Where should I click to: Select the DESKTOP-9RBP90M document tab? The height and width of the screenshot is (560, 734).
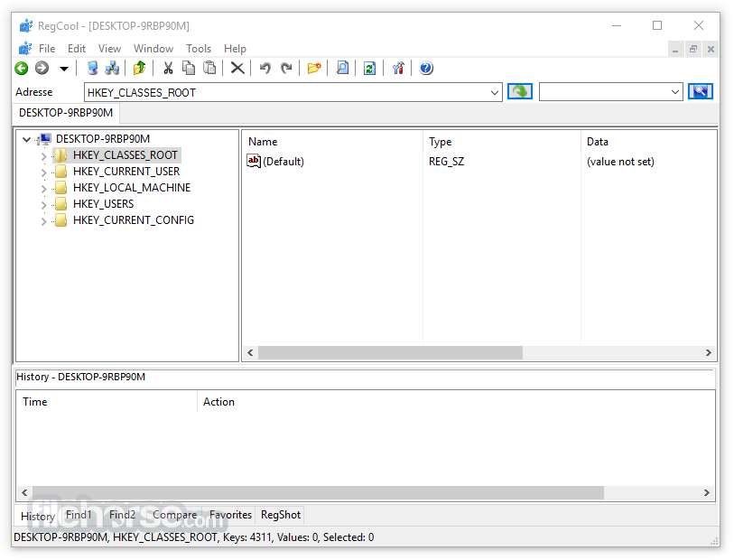tap(66, 113)
